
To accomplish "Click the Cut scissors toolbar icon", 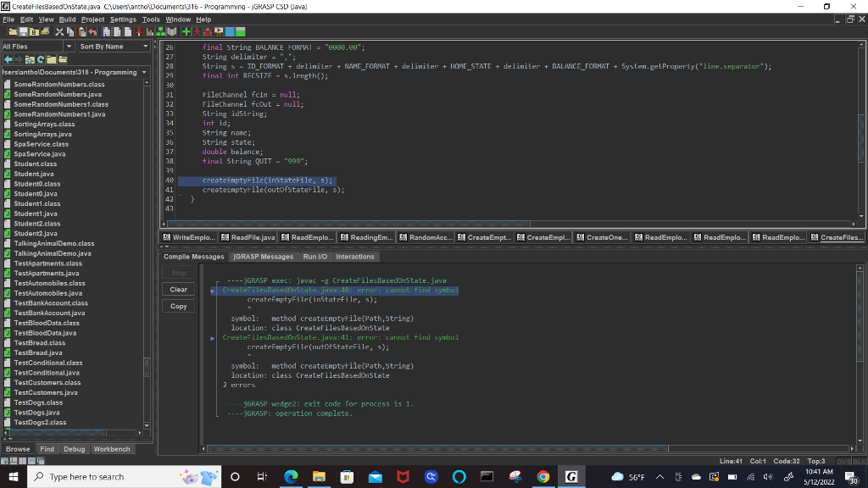I will point(59,31).
